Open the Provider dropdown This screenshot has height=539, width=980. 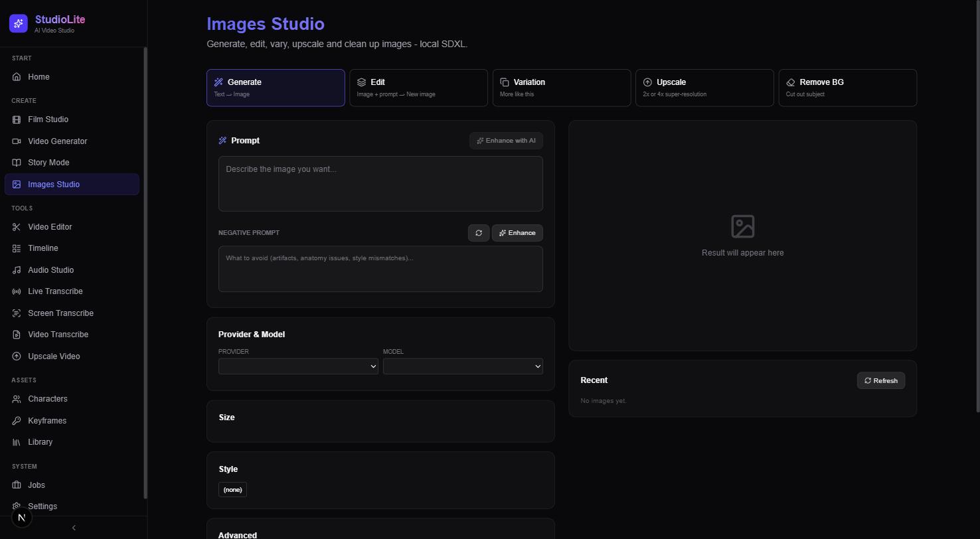298,366
